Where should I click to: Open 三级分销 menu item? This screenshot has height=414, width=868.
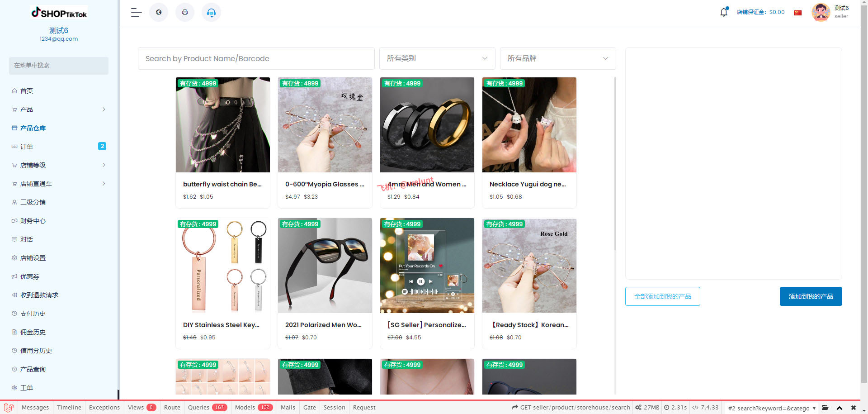pos(59,202)
